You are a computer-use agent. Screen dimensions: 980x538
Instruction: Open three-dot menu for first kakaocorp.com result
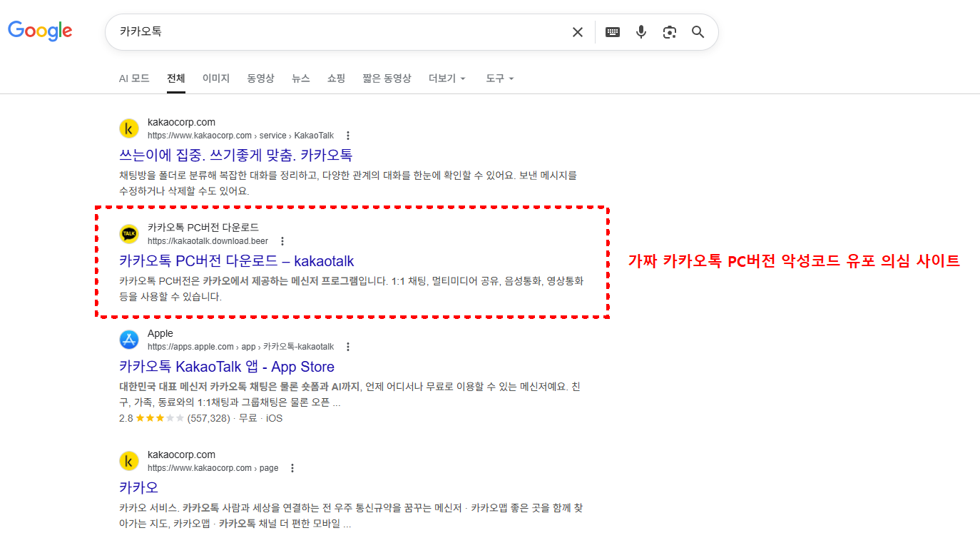tap(348, 136)
